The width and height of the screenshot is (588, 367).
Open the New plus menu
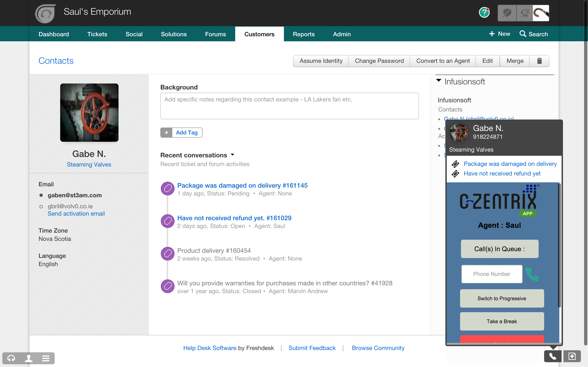500,34
